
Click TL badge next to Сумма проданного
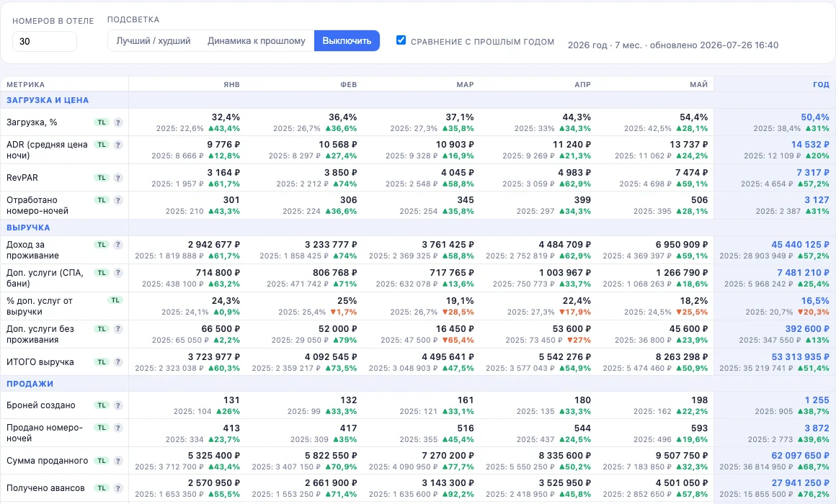(x=102, y=461)
